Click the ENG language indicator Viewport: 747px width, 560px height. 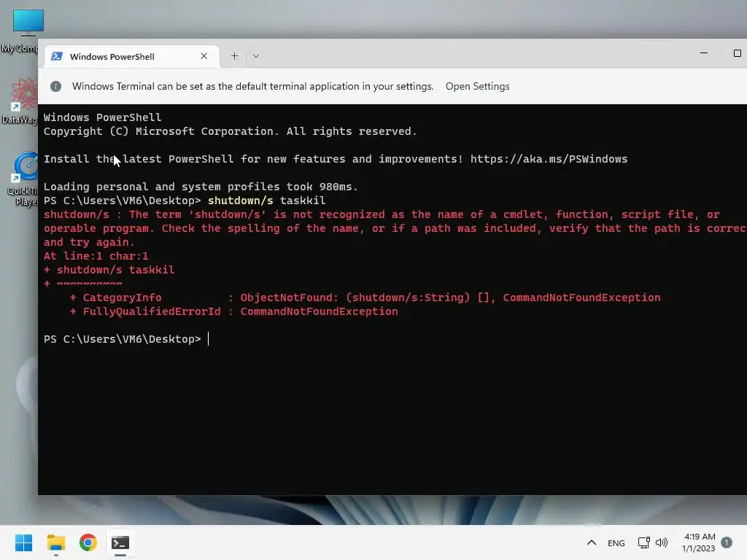(616, 542)
